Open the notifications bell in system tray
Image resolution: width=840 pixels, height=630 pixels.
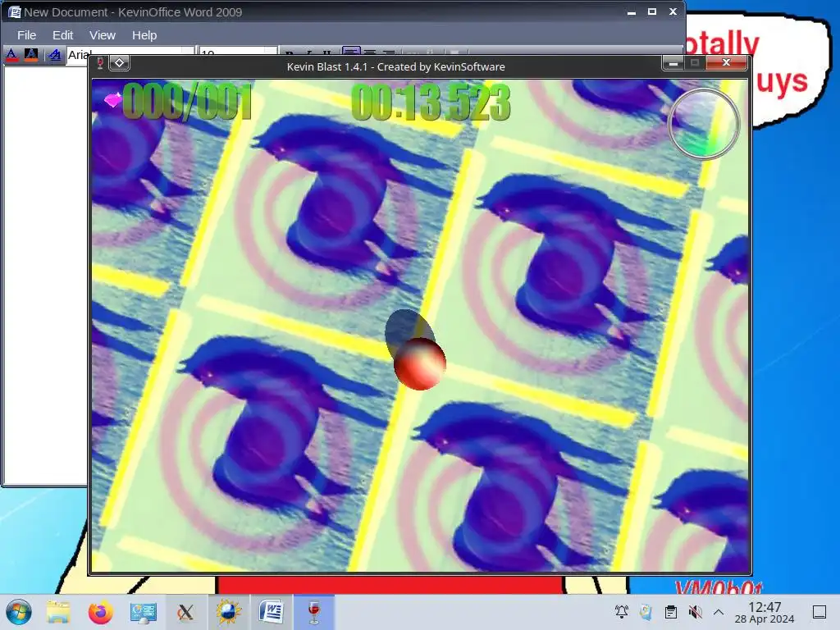click(622, 612)
